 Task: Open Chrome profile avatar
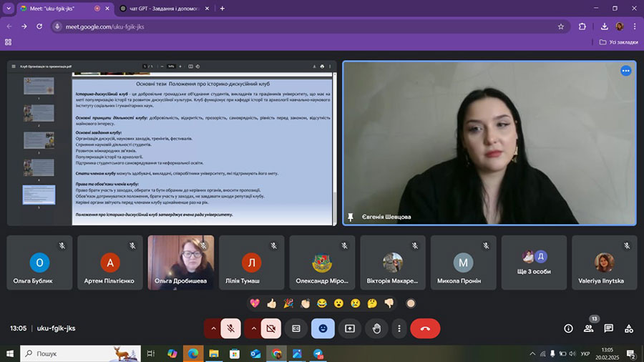tap(620, 26)
